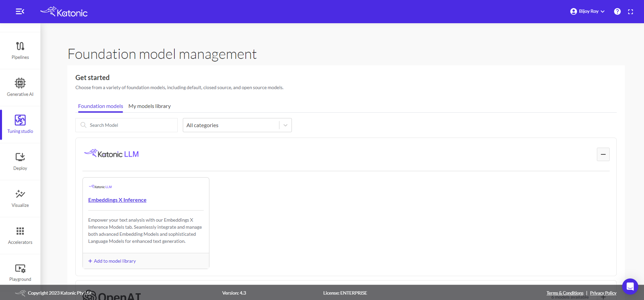Click Katonic LLM section logo

point(111,154)
